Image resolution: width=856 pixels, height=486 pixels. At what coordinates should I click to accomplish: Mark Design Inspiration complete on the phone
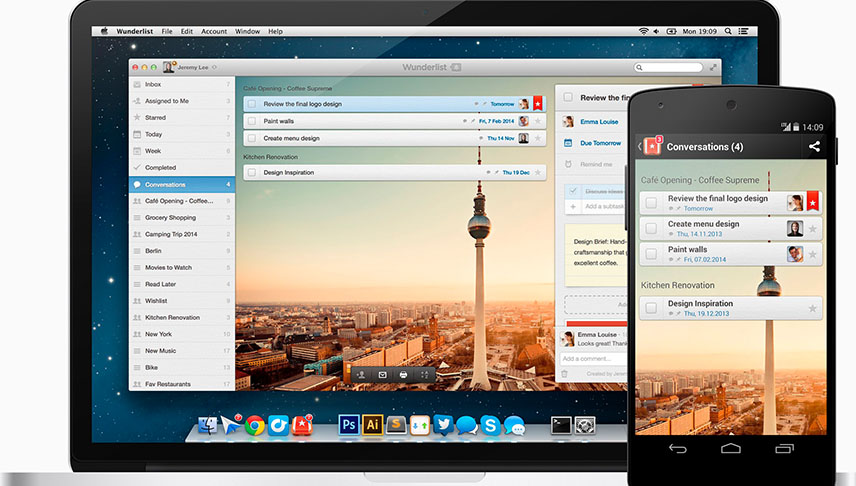click(651, 308)
